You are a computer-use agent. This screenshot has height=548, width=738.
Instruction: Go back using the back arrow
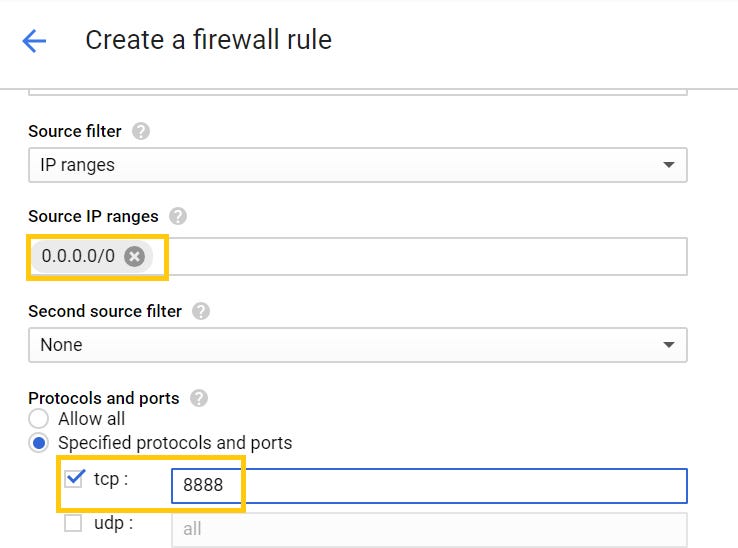coord(34,40)
